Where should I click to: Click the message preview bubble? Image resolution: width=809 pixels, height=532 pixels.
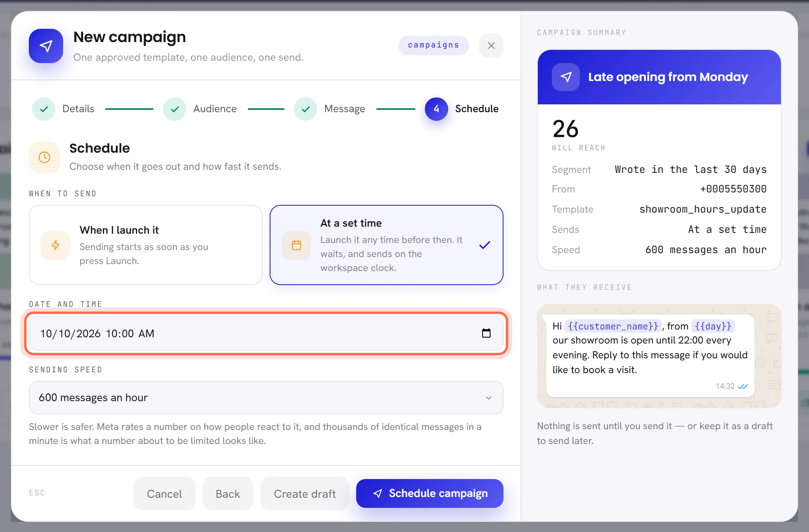650,356
